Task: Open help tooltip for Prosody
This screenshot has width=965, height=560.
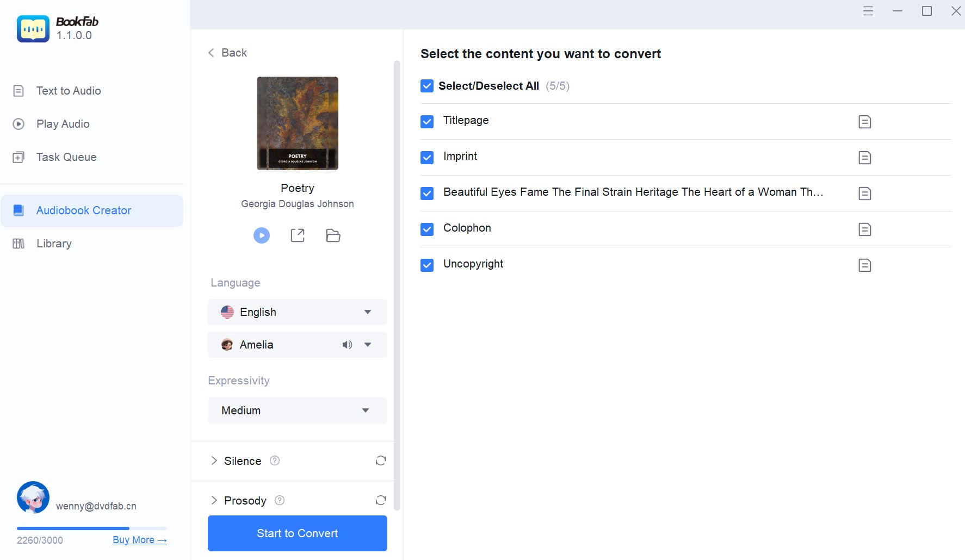Action: 280,500
